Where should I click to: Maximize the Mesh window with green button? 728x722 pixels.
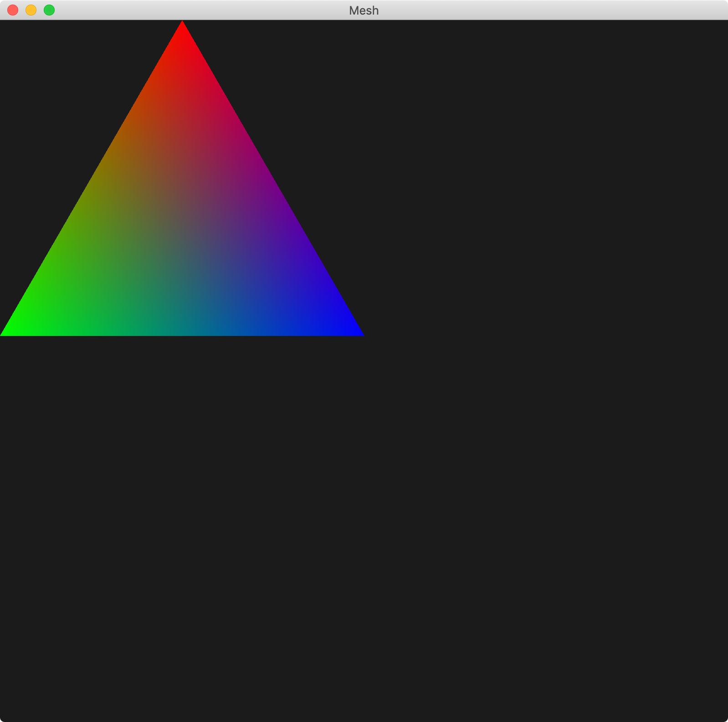click(x=49, y=10)
